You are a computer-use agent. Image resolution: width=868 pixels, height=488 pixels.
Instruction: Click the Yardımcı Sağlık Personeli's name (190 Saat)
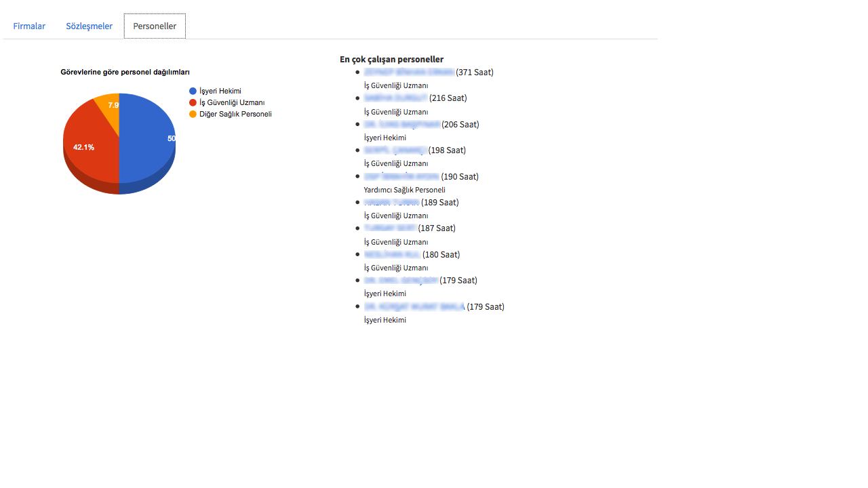(401, 177)
